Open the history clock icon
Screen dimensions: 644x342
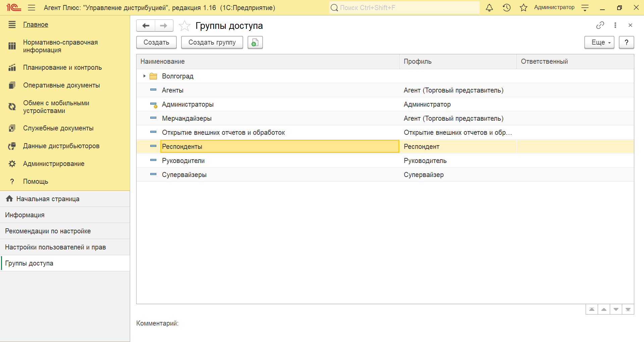(x=506, y=7)
